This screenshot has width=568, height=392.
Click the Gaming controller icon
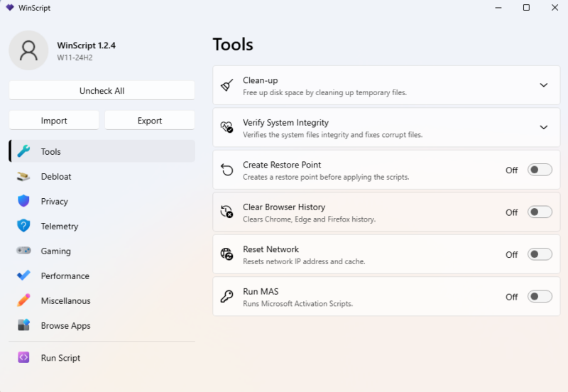point(24,251)
